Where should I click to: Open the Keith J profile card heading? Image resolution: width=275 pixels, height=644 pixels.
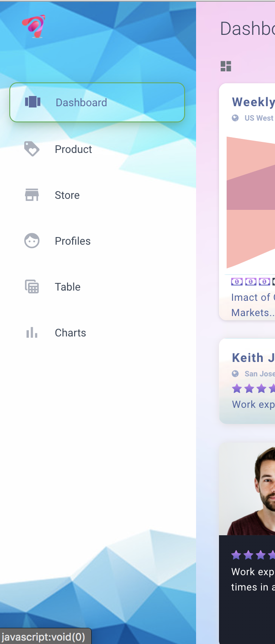pyautogui.click(x=253, y=358)
